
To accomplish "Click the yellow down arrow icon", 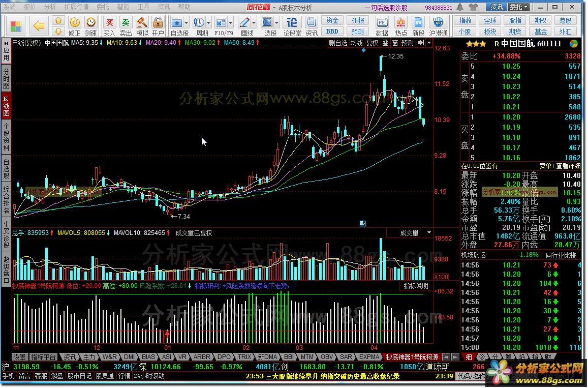I will tap(58, 31).
